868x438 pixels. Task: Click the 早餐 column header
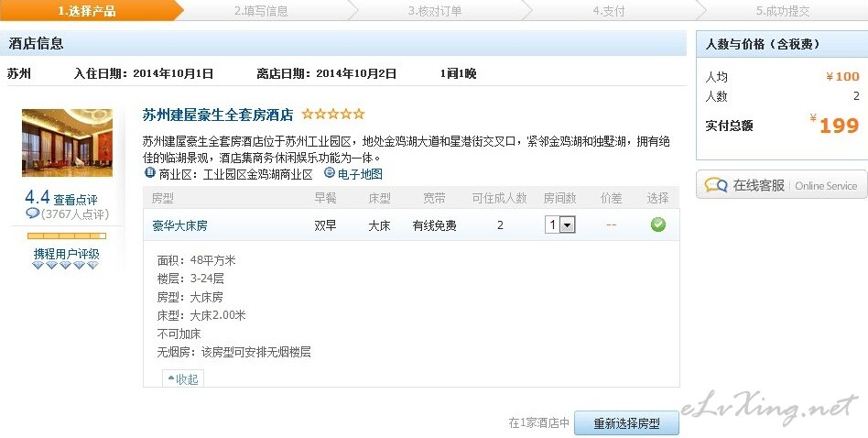click(326, 198)
